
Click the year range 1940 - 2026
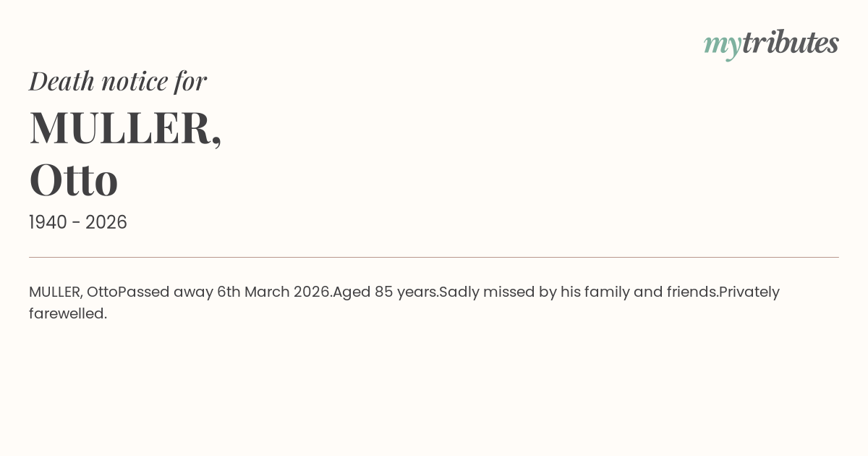pyautogui.click(x=78, y=223)
